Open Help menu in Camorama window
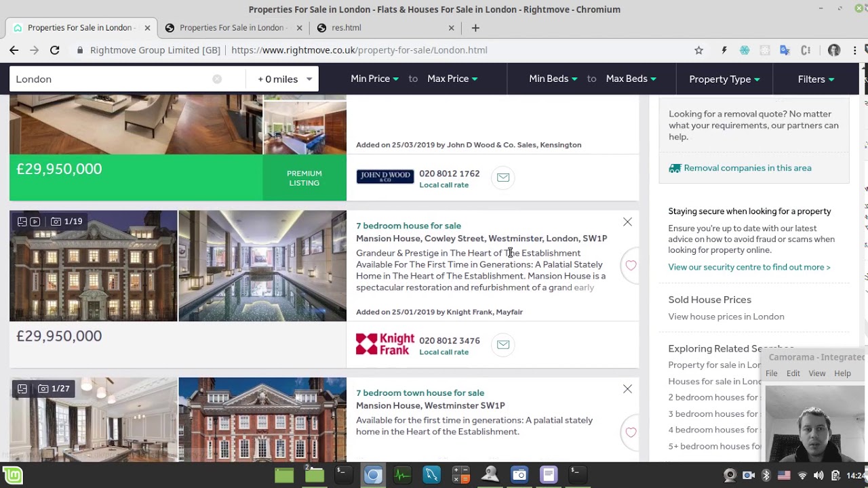The image size is (868, 488). pos(842,373)
